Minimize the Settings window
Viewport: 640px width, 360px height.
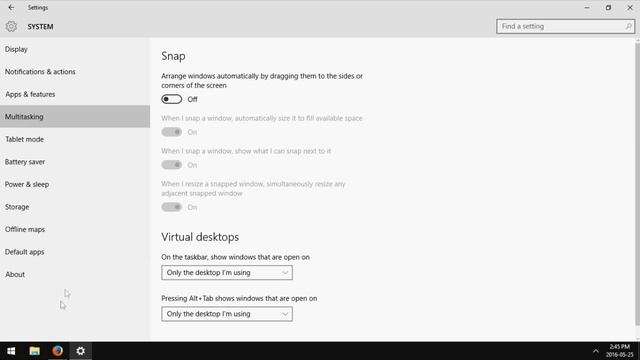point(587,7)
